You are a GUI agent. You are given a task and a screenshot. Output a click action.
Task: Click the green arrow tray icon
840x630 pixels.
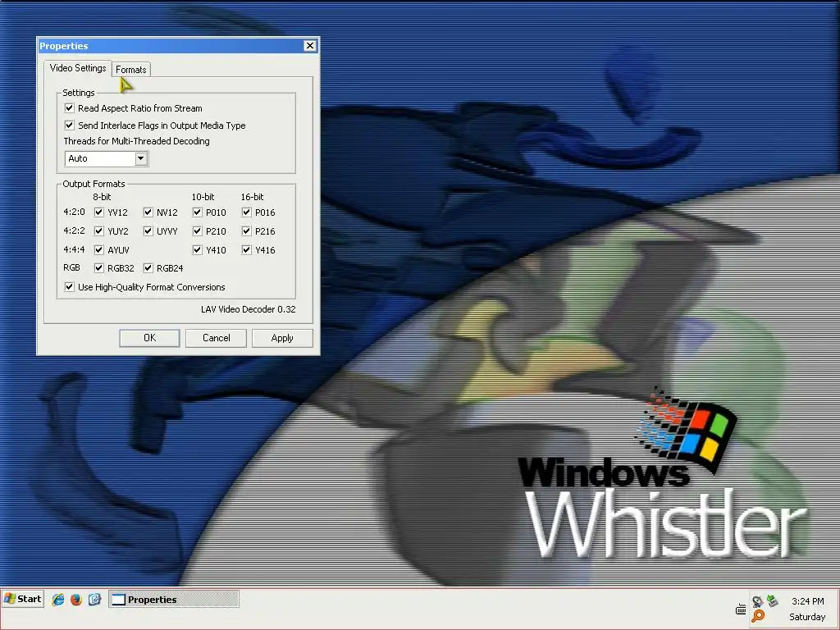tap(772, 600)
